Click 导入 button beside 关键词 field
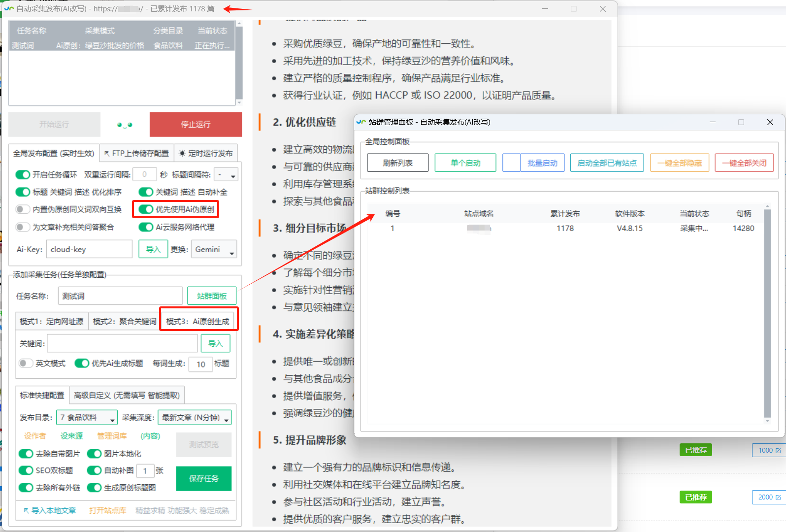The image size is (786, 532). (x=216, y=343)
